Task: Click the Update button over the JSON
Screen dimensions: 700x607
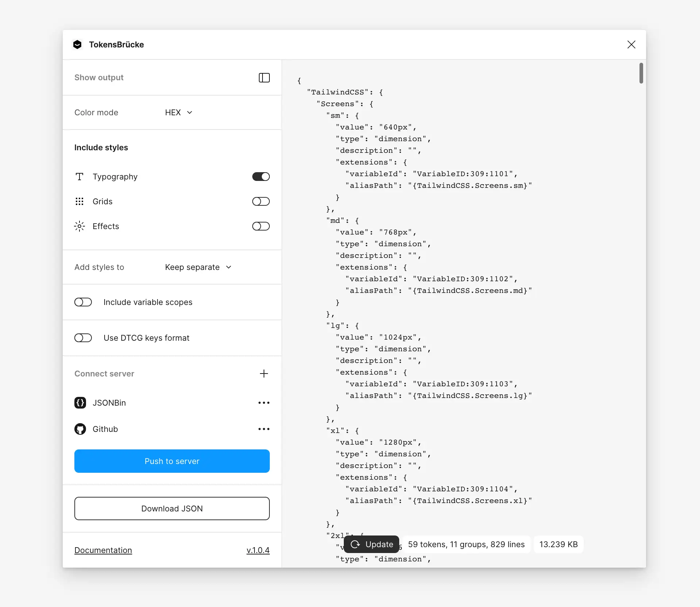Action: pyautogui.click(x=372, y=544)
